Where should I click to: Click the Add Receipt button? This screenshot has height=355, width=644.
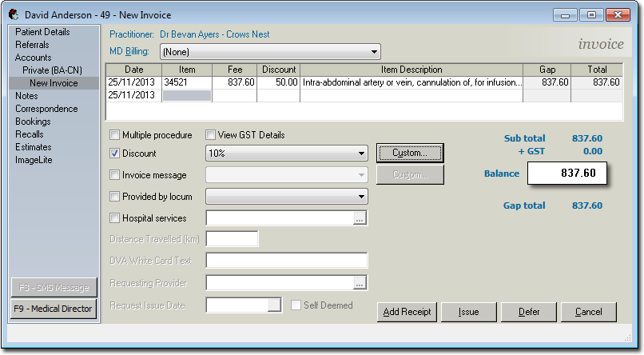(x=407, y=312)
